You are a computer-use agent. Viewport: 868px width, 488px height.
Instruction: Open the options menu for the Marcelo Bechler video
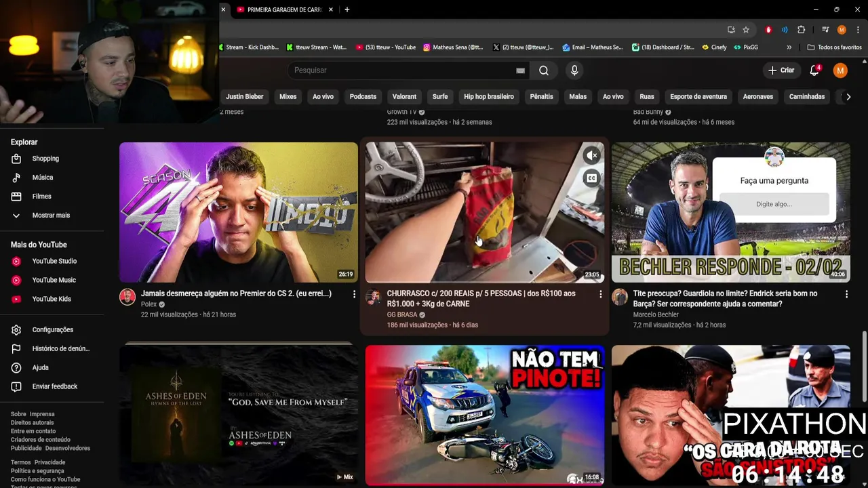[846, 294]
